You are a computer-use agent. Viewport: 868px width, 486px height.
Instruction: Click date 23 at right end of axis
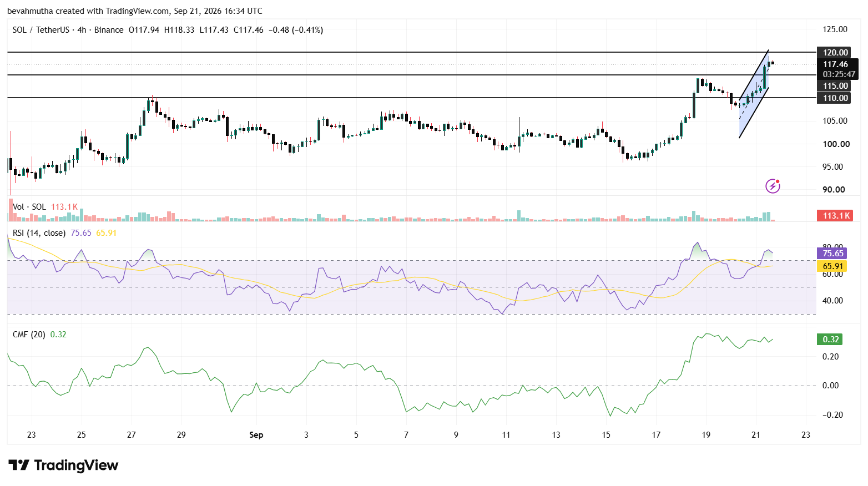806,435
